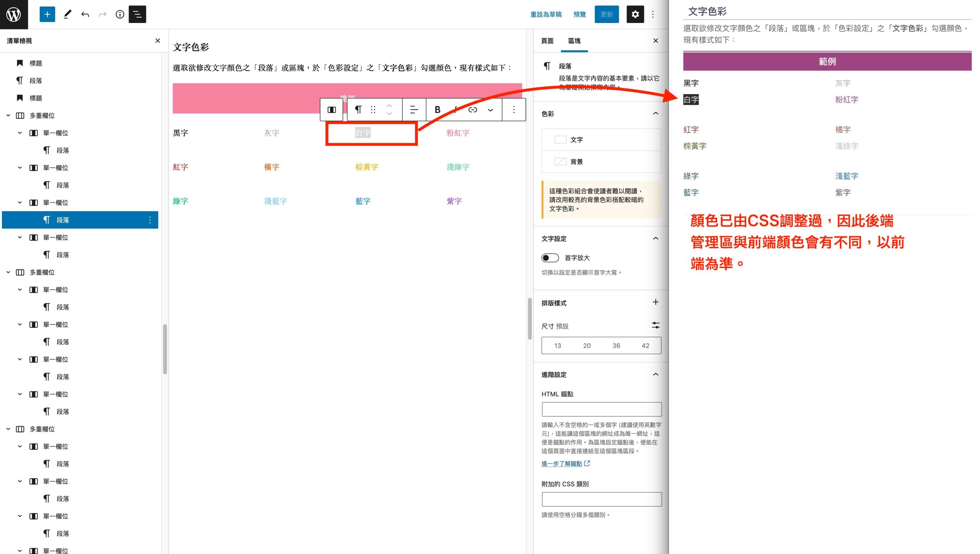This screenshot has width=980, height=554.
Task: Open block toolbar options ellipsis
Action: tap(514, 110)
